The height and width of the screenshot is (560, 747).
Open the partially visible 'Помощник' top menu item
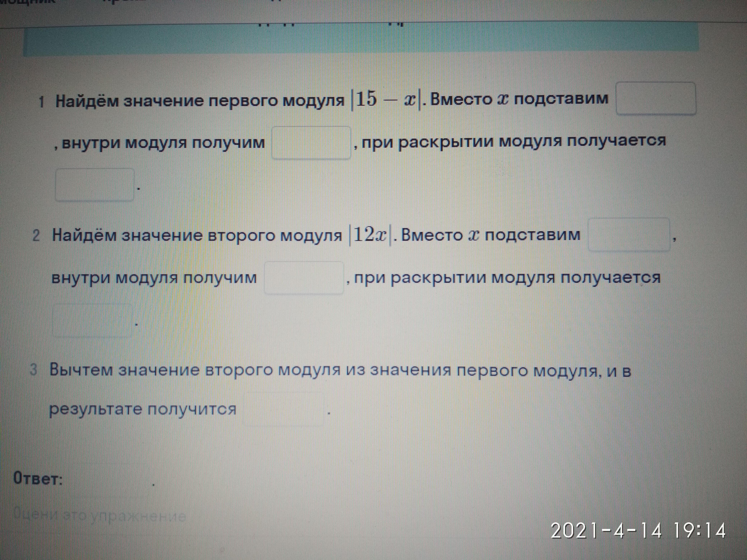[x=27, y=1]
